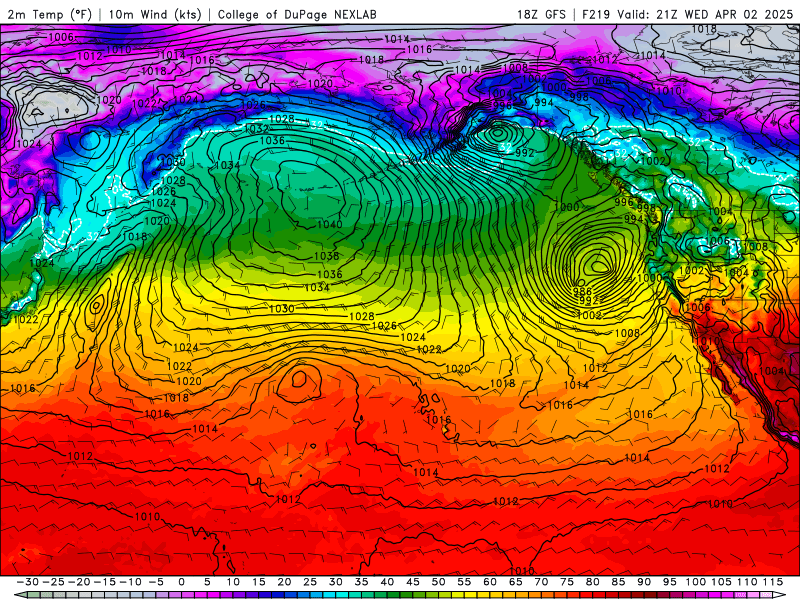Select the 70 value on the temperature scale
The image size is (800, 600).
541,582
